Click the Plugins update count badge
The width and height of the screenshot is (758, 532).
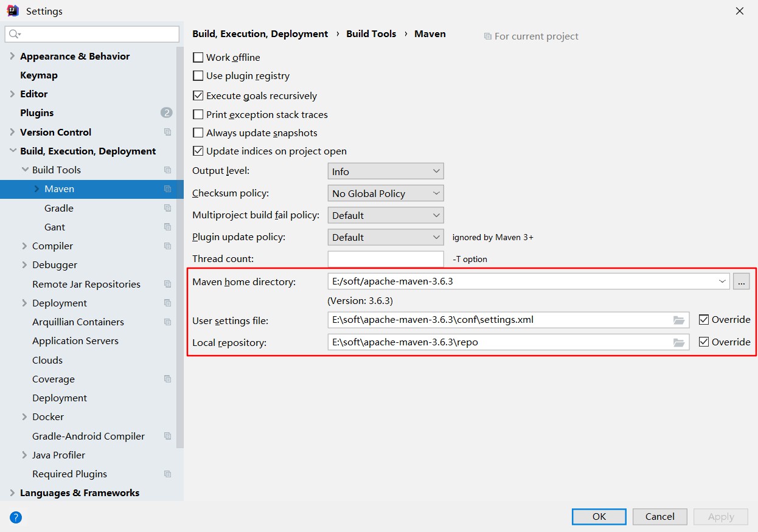coord(166,112)
